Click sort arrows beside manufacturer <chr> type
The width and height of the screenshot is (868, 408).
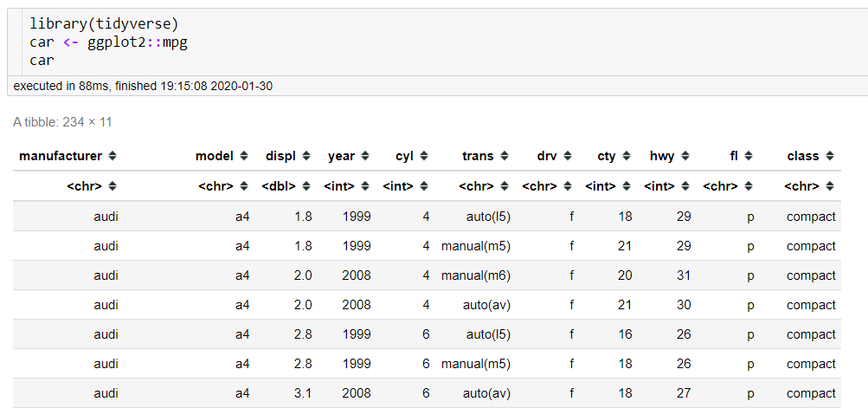point(113,186)
